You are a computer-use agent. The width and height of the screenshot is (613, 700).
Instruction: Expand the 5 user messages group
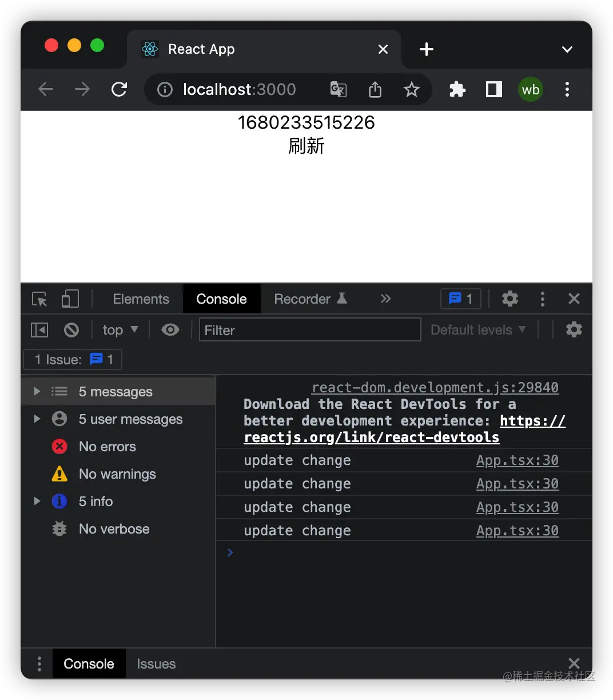tap(37, 419)
